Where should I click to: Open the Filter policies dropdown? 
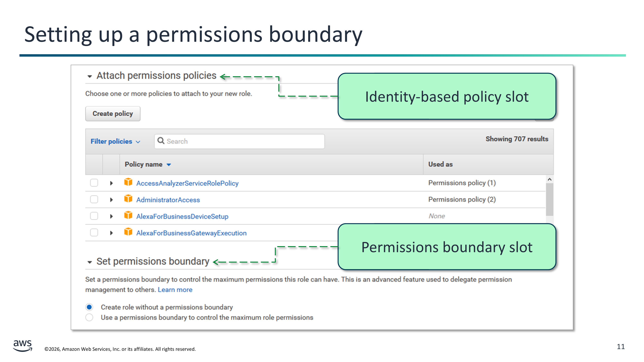tap(115, 141)
